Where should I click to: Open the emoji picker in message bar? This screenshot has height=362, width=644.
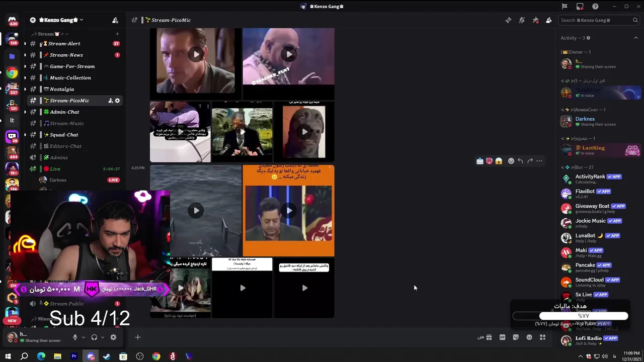(529, 337)
